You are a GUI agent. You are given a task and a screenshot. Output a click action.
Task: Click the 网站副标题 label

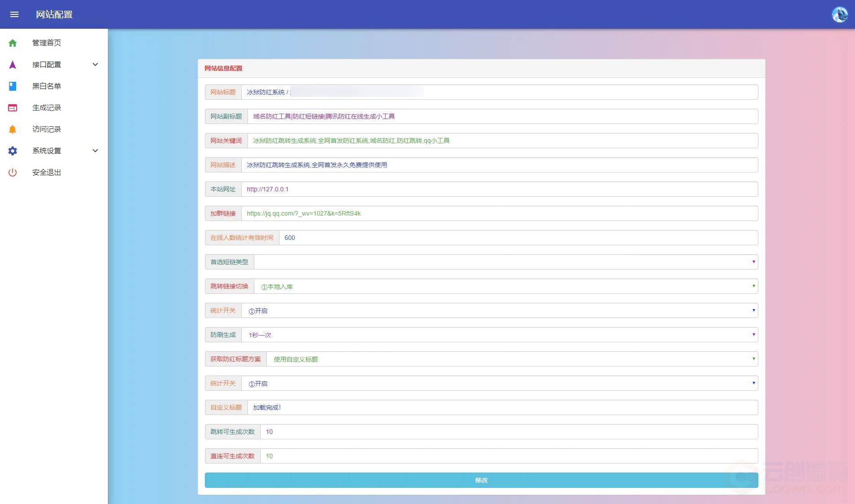click(226, 116)
